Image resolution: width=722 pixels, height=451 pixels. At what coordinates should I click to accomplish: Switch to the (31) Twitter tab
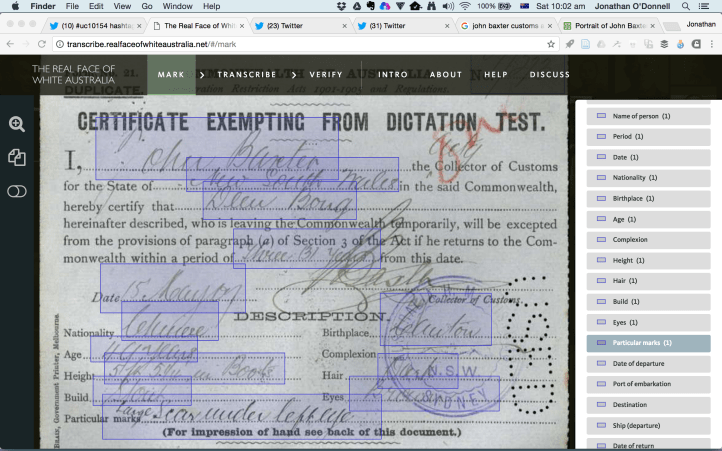click(x=404, y=26)
